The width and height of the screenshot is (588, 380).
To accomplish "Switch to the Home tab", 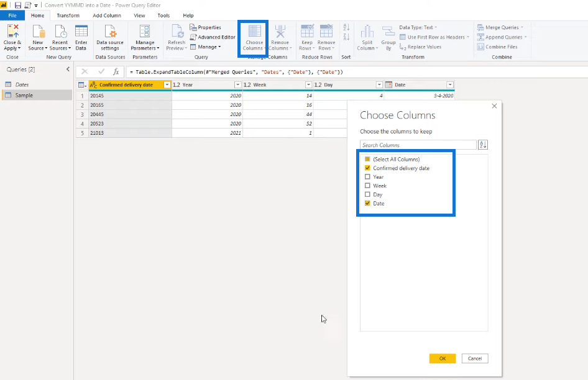I will point(37,16).
